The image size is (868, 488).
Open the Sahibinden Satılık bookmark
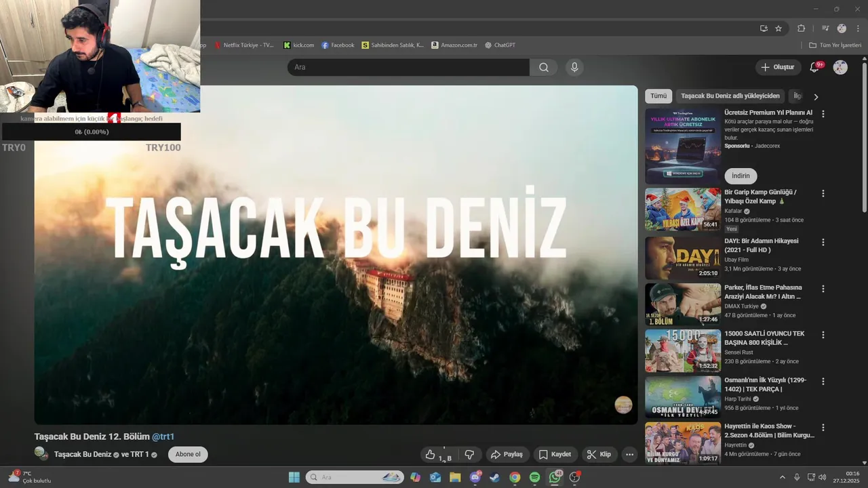393,45
